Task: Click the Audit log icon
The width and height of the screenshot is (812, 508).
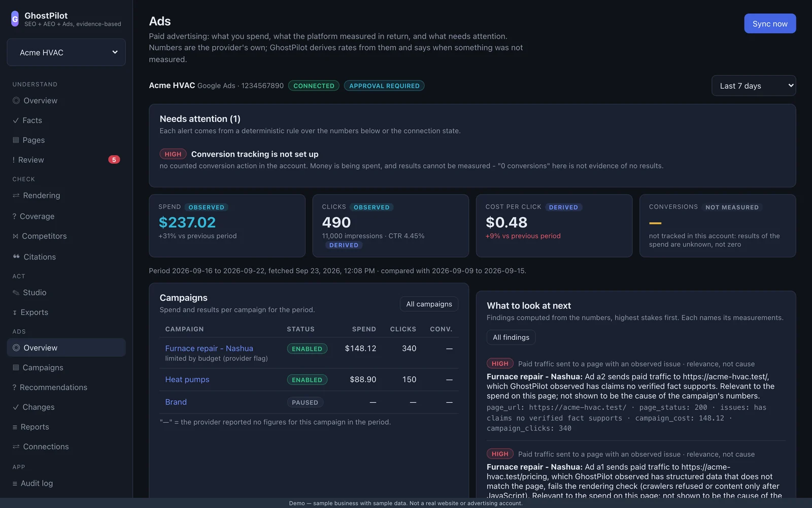Action: click(x=15, y=484)
